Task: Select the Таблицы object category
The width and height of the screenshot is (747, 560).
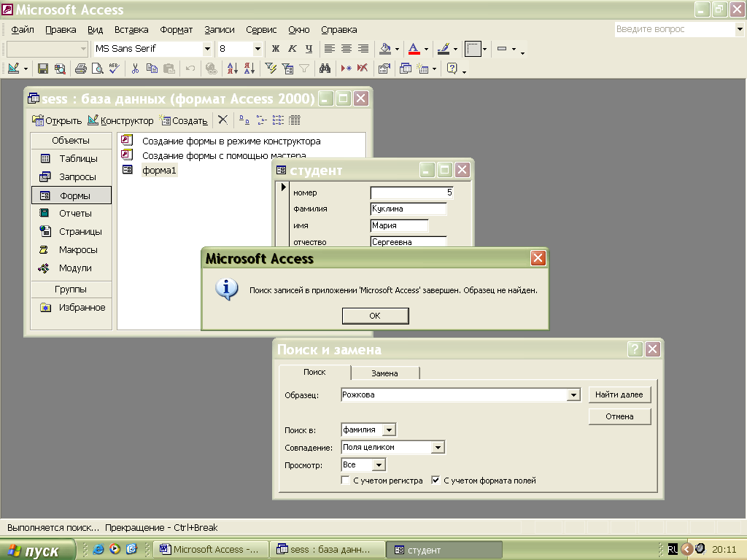Action: (x=71, y=158)
